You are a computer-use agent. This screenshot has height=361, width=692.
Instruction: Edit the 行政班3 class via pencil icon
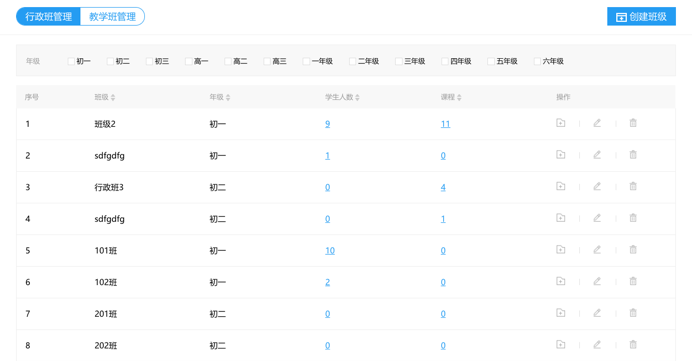click(x=597, y=186)
